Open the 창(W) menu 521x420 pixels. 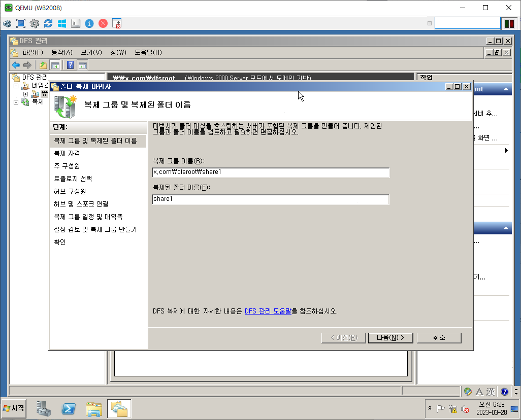118,52
